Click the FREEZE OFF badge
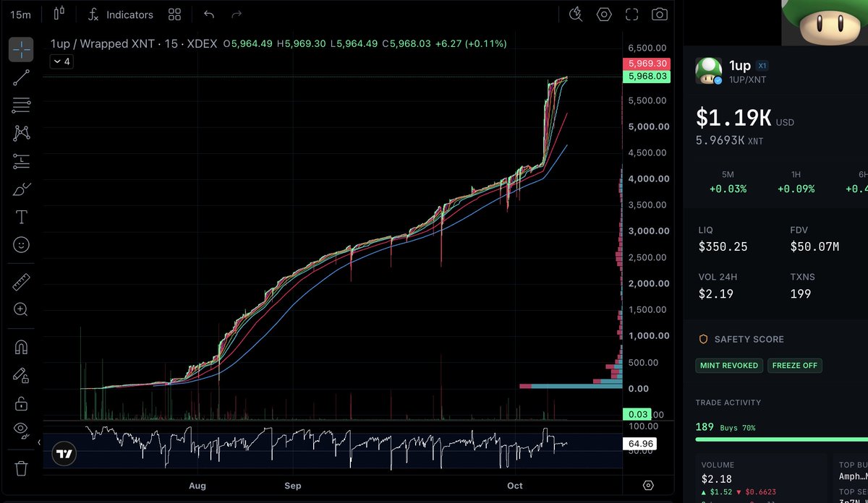Image resolution: width=868 pixels, height=503 pixels. [795, 365]
